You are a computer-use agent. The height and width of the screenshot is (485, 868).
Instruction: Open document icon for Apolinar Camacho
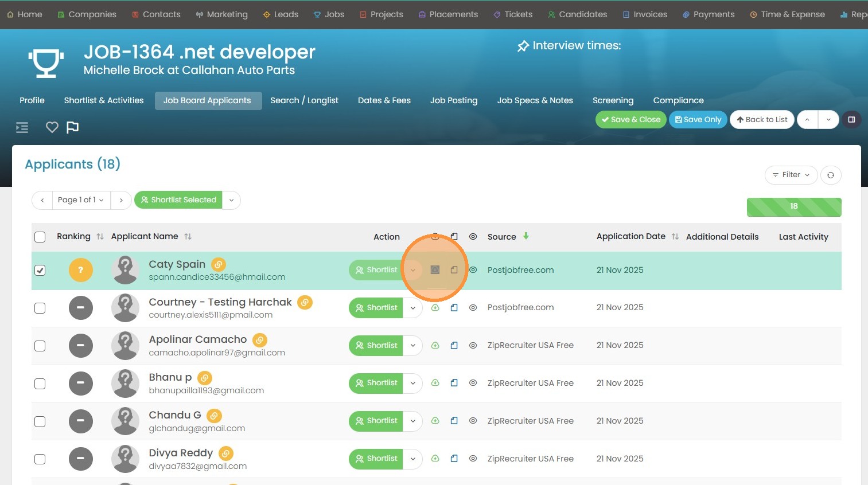454,346
